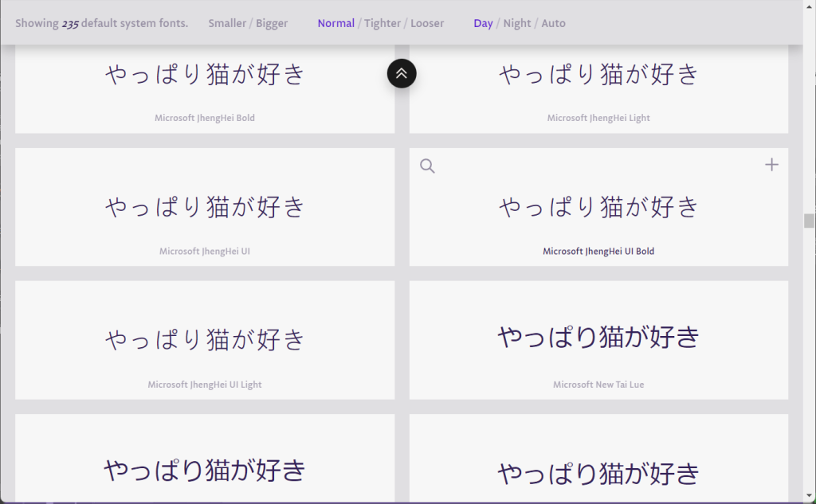Select the Microsoft JhengHei Light font card

(598, 88)
